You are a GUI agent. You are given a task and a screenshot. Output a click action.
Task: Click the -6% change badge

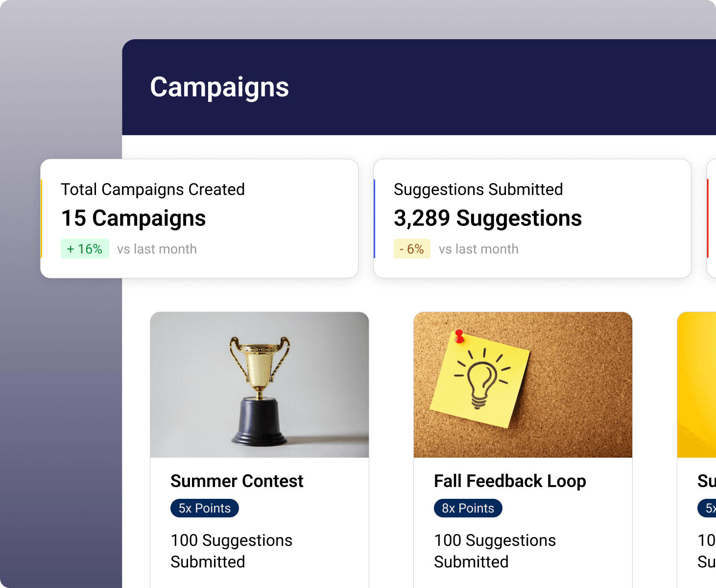(412, 249)
